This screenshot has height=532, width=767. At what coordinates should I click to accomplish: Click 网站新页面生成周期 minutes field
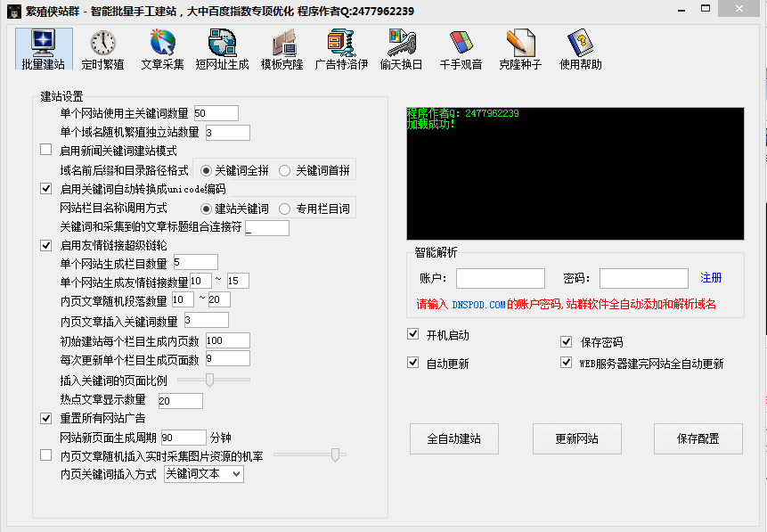[x=184, y=438]
